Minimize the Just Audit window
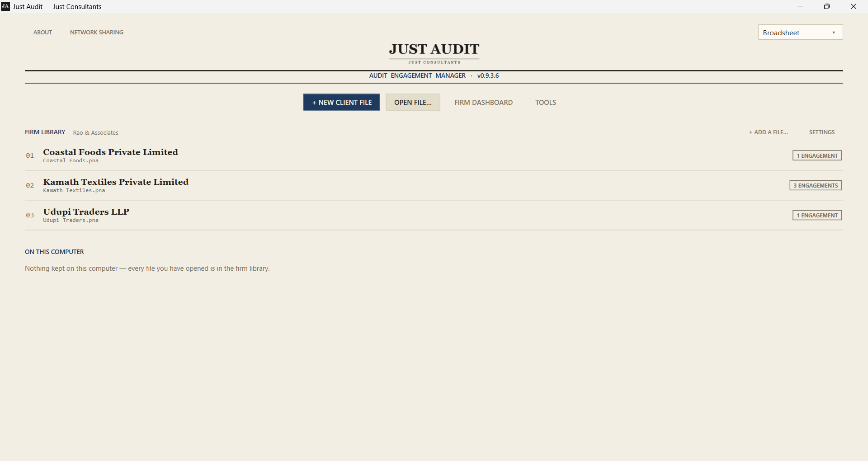868x461 pixels. (x=801, y=6)
